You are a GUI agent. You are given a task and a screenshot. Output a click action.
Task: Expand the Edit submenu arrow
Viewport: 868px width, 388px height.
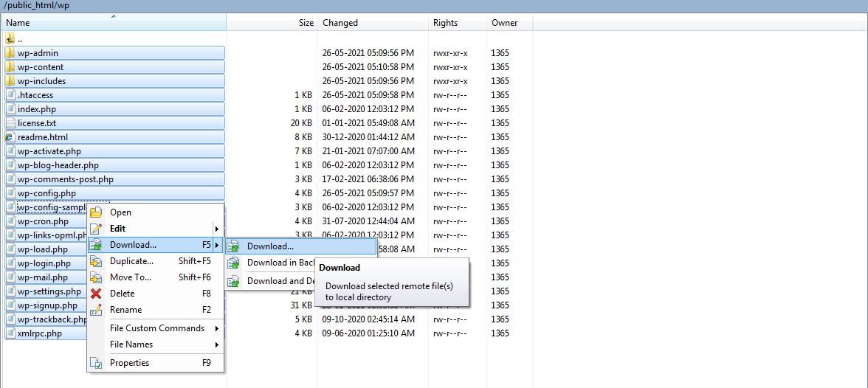[216, 229]
